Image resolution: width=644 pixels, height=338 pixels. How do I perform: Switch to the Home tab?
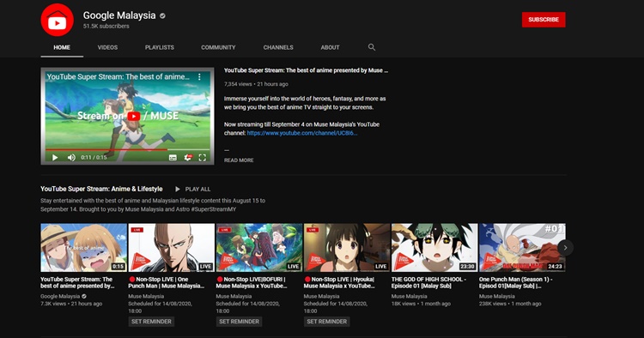pos(62,47)
